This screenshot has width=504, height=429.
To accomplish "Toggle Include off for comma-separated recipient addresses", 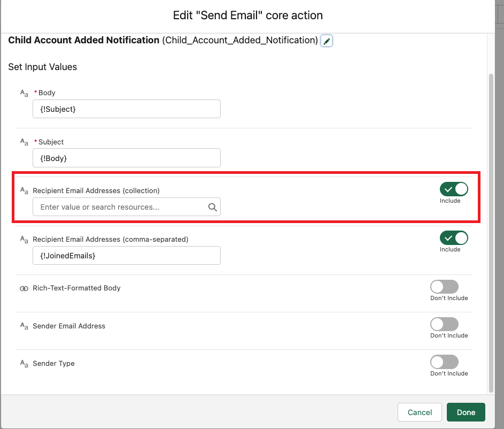I will click(454, 238).
